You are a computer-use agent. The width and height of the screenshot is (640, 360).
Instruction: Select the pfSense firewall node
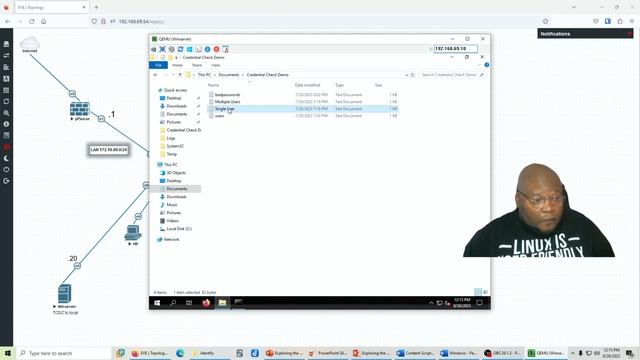click(x=80, y=109)
